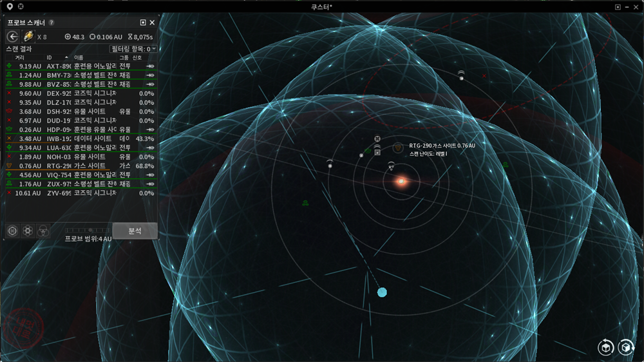
Task: Click the 43.3% signal value
Action: (x=145, y=139)
